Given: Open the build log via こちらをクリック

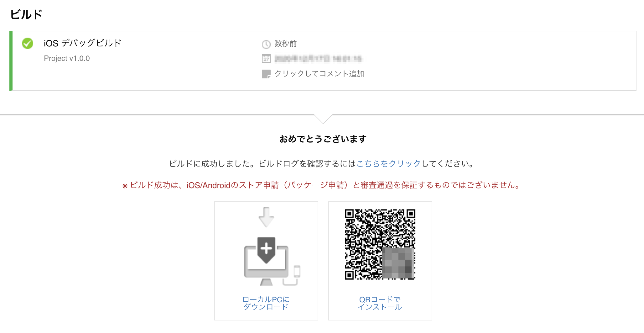Looking at the screenshot, I should (x=388, y=164).
